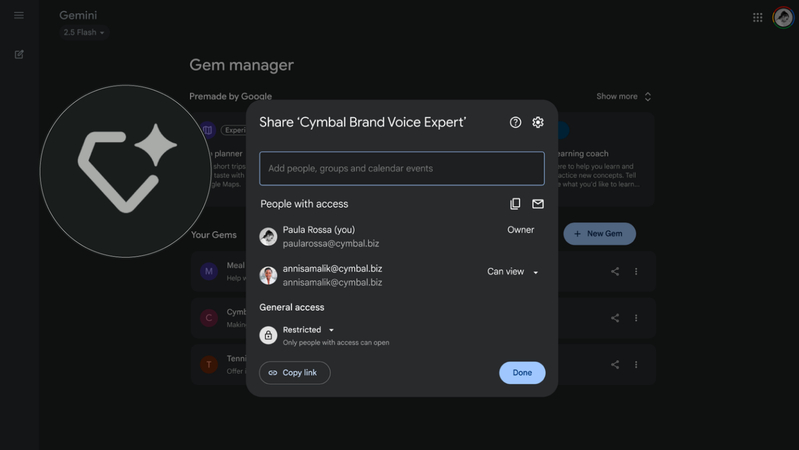Image resolution: width=799 pixels, height=450 pixels.
Task: Click the 'Premade by Google' label
Action: (x=230, y=96)
